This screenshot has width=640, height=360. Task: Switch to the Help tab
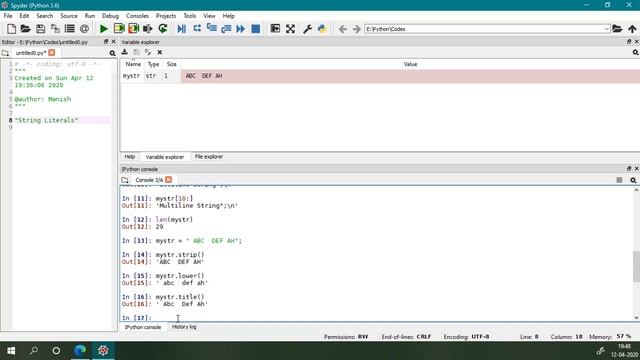click(x=130, y=157)
